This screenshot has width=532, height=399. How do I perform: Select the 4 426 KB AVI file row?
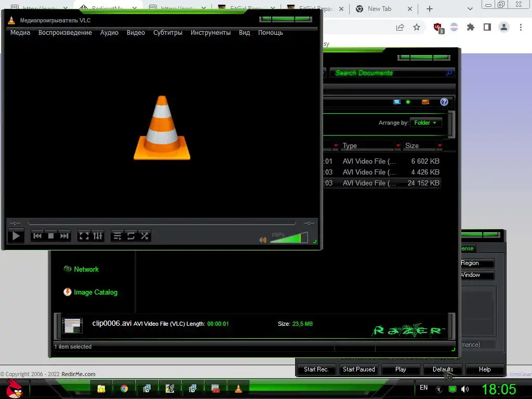click(x=382, y=172)
